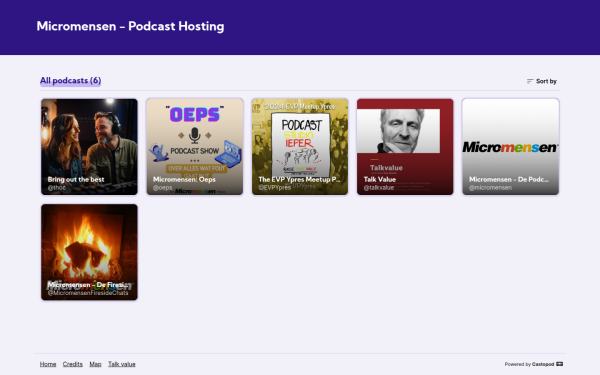600x375 pixels.
Task: Click the @talkvalue handle text
Action: coord(379,188)
